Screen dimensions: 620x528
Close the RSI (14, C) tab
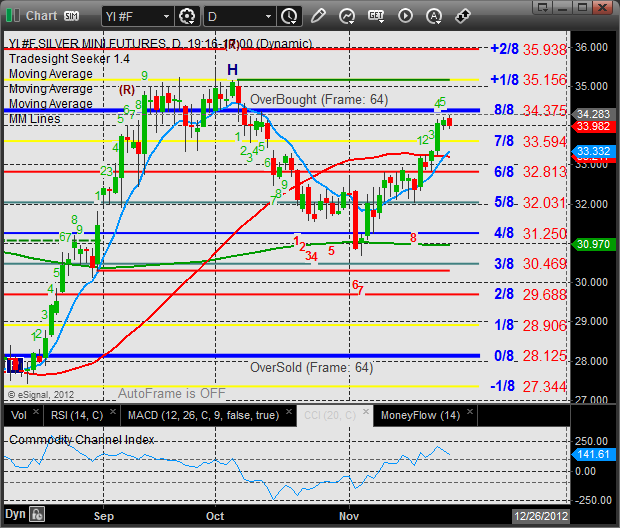[113, 411]
